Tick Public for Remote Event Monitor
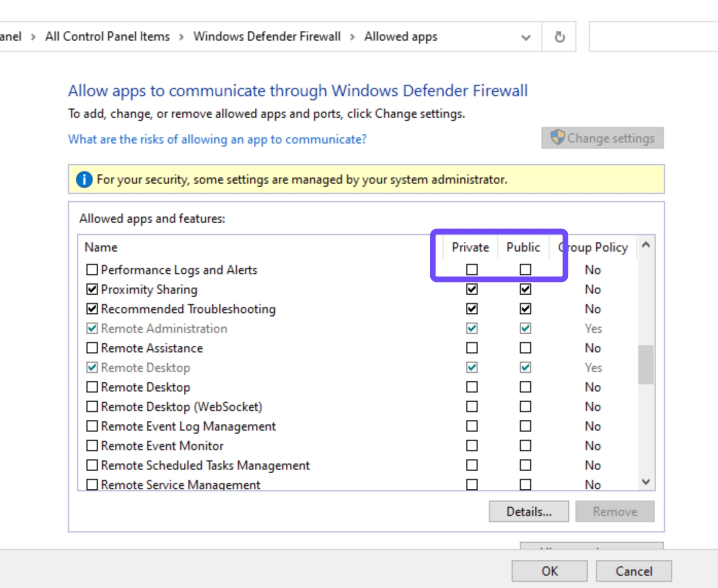Image resolution: width=718 pixels, height=588 pixels. pyautogui.click(x=526, y=446)
